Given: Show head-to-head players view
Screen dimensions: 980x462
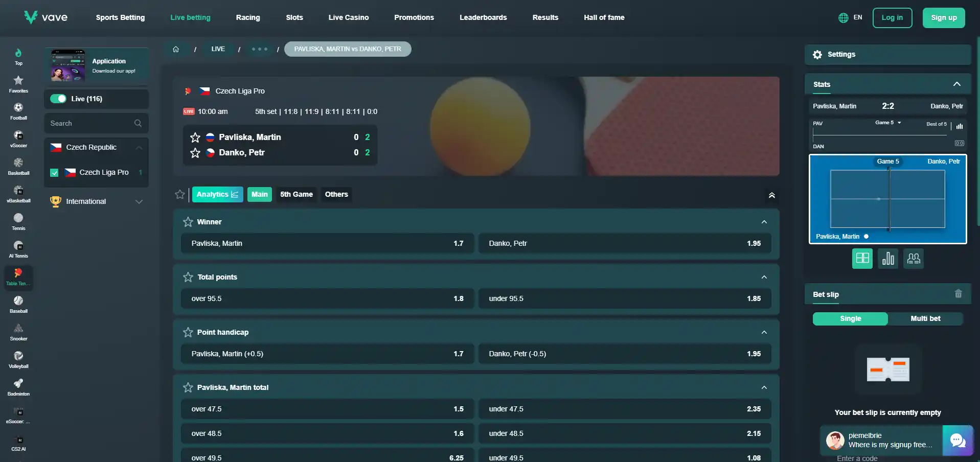Looking at the screenshot, I should tap(914, 258).
